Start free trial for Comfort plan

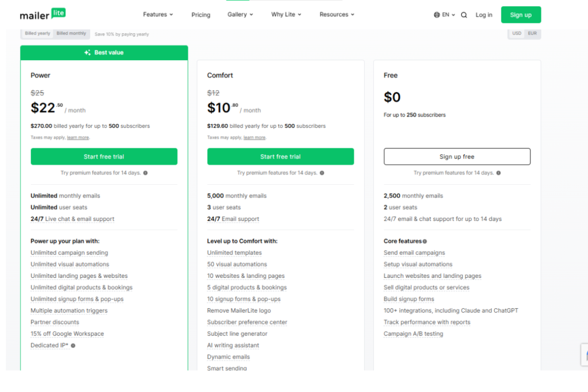pyautogui.click(x=280, y=157)
